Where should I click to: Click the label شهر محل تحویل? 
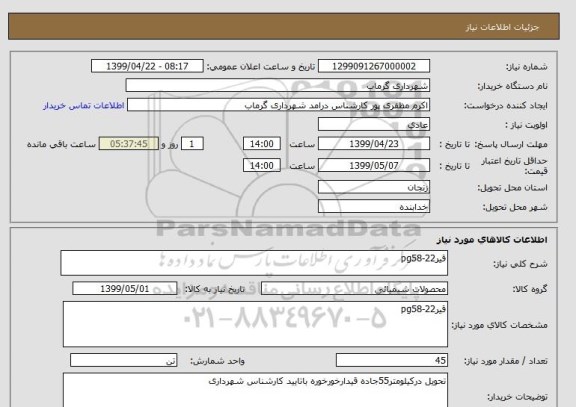coord(515,207)
